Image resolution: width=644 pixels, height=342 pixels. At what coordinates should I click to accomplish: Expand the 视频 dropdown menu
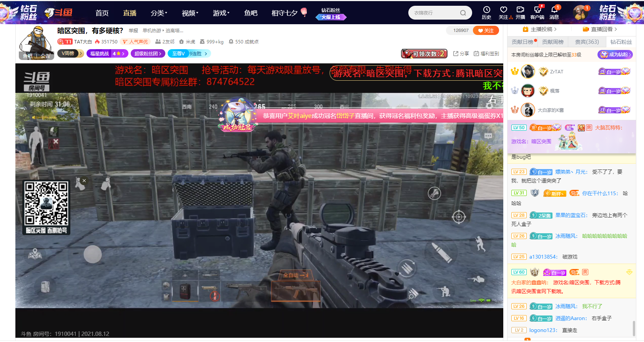[190, 13]
